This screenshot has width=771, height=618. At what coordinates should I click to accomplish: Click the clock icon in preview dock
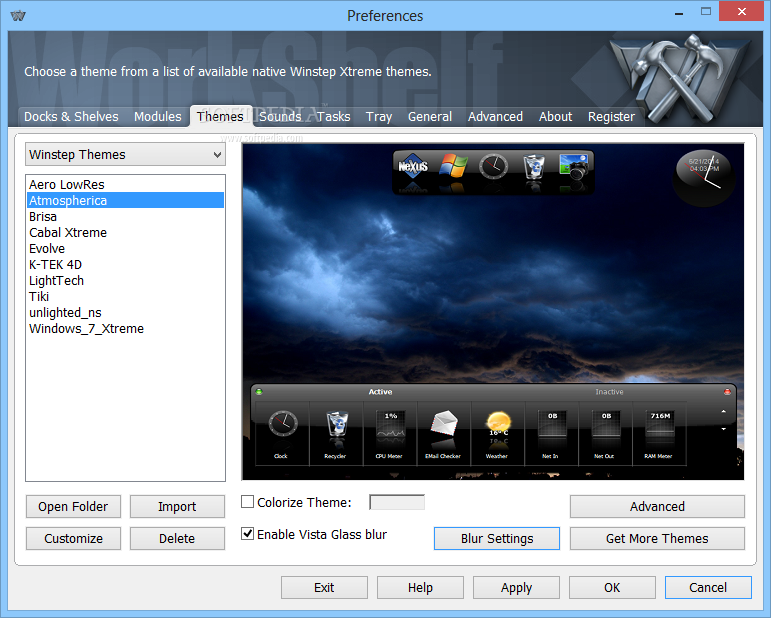click(493, 167)
